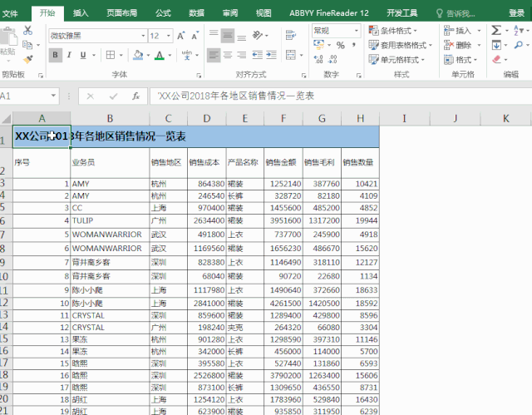Click the cell borders icon
The width and height of the screenshot is (532, 415).
[x=111, y=55]
